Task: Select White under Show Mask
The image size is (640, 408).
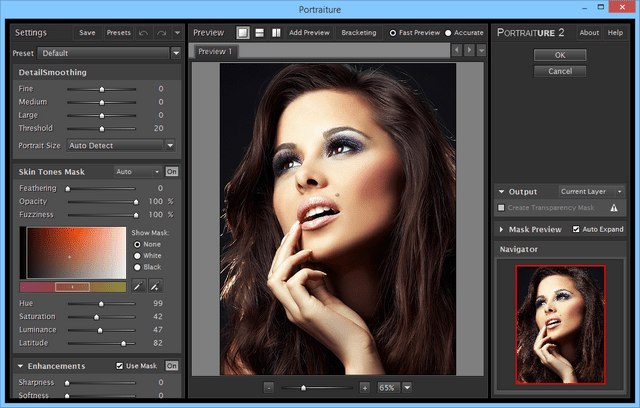Action: tap(137, 255)
